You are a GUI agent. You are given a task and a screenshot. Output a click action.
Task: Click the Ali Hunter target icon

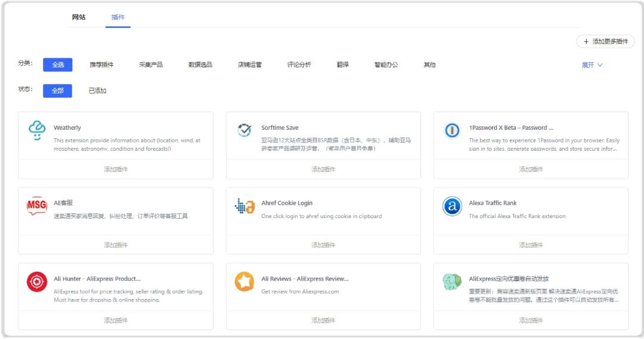click(37, 282)
